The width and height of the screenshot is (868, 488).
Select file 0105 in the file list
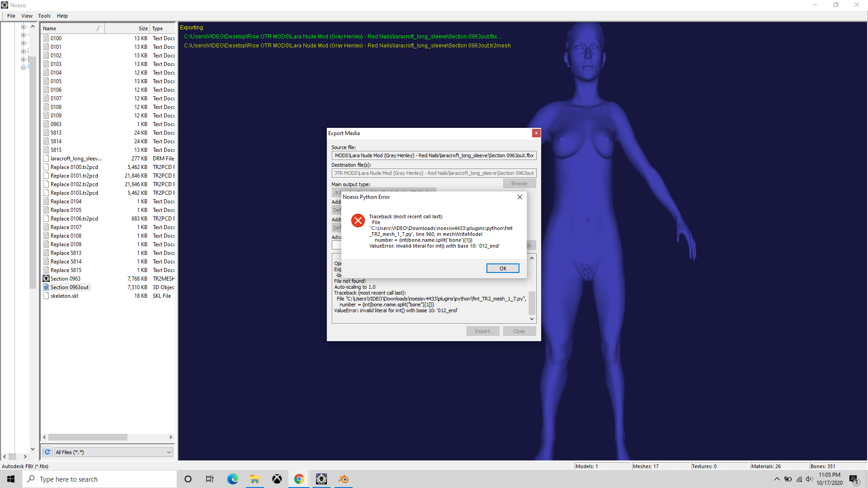click(x=56, y=81)
